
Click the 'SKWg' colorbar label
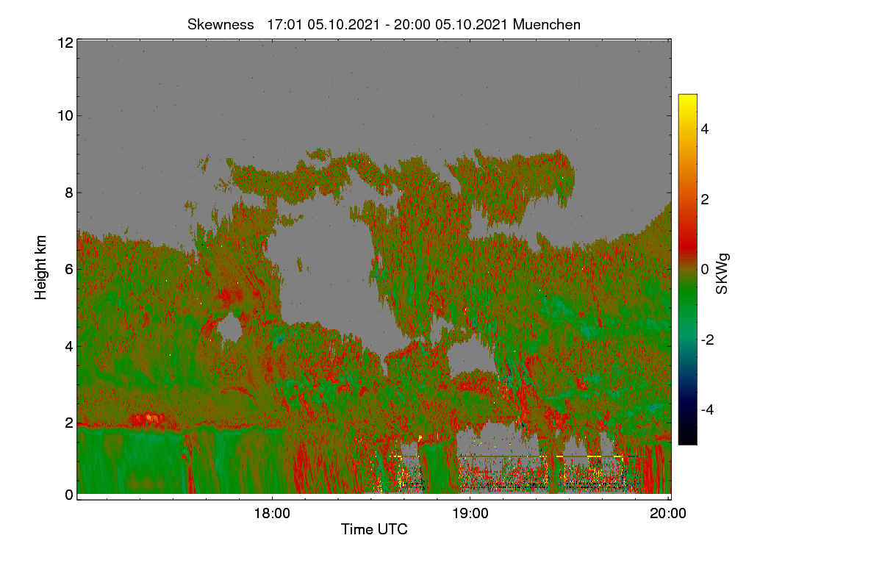tap(723, 273)
